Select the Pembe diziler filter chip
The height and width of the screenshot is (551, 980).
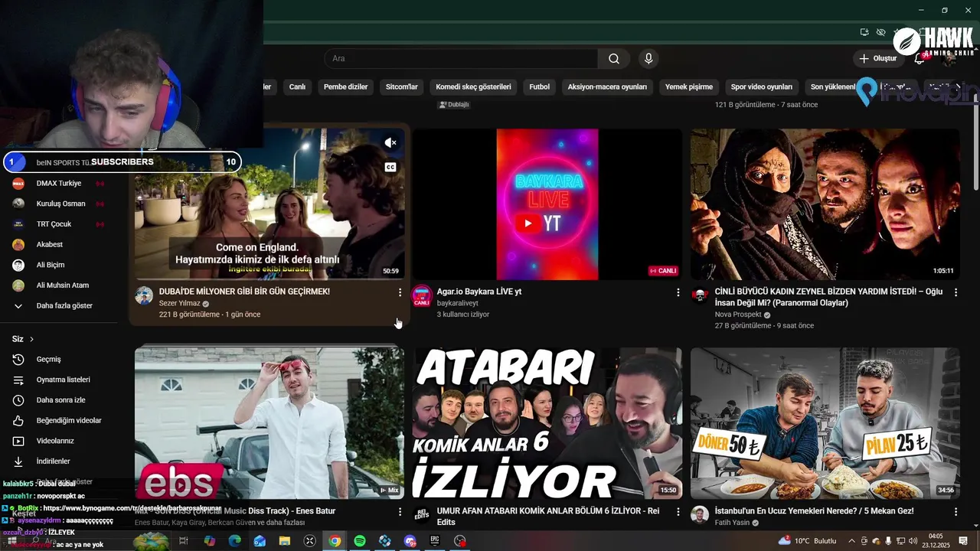point(345,87)
